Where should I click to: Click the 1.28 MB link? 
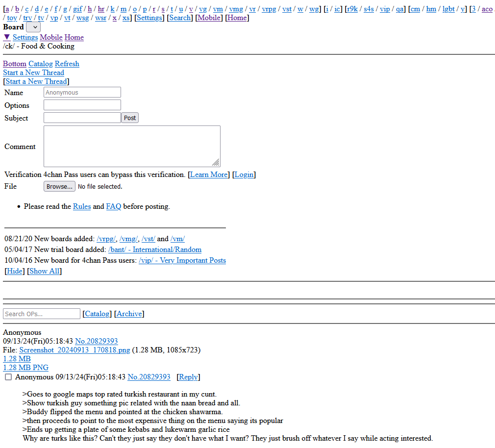17,359
